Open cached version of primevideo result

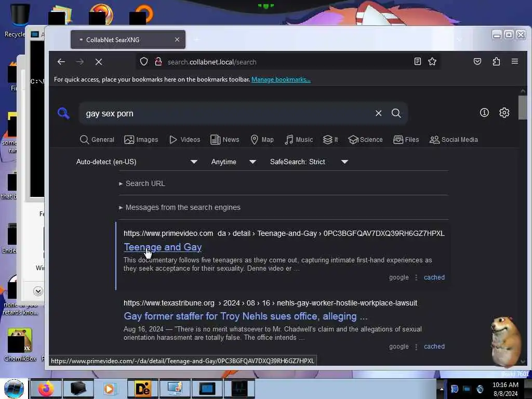click(434, 277)
